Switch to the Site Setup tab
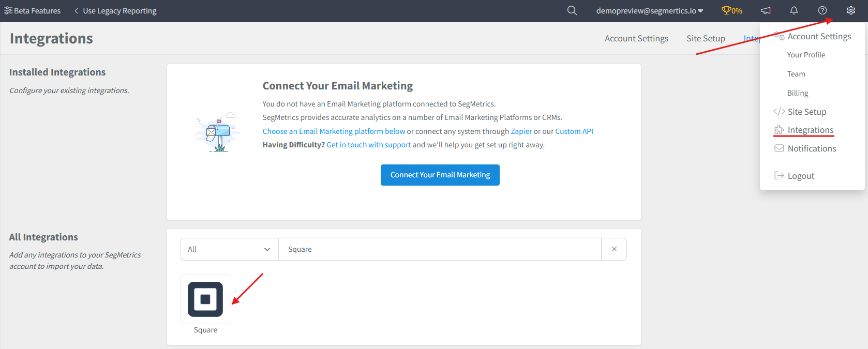Viewport: 868px width, 349px height. [706, 38]
